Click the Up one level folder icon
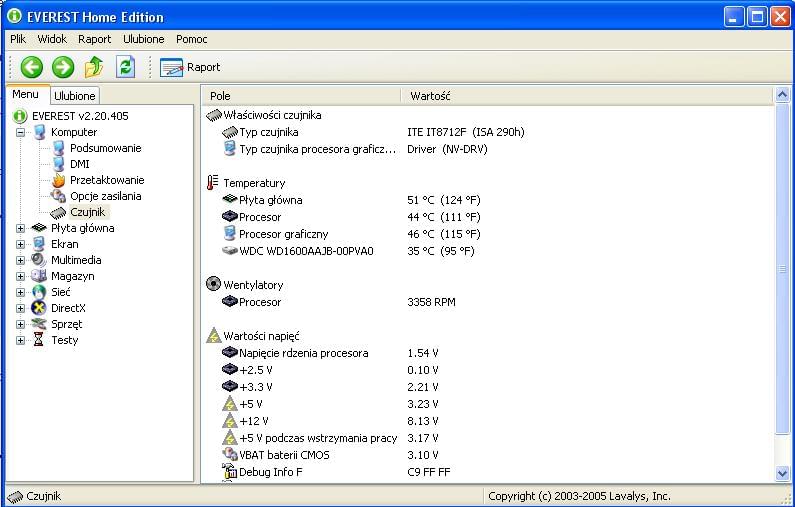The image size is (795, 507). (x=94, y=67)
